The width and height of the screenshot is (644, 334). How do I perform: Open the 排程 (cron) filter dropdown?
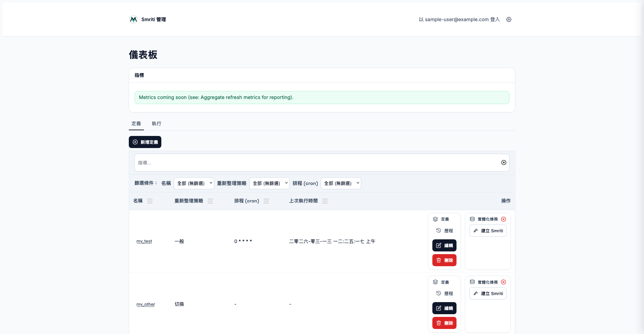[x=341, y=183]
